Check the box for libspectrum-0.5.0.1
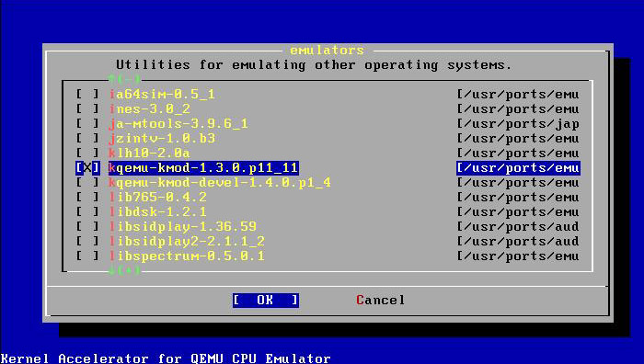The height and width of the screenshot is (364, 644). point(87,256)
